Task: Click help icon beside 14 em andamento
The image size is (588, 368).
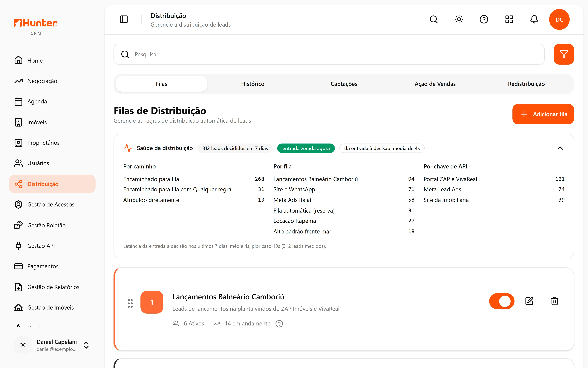Action: click(x=279, y=324)
